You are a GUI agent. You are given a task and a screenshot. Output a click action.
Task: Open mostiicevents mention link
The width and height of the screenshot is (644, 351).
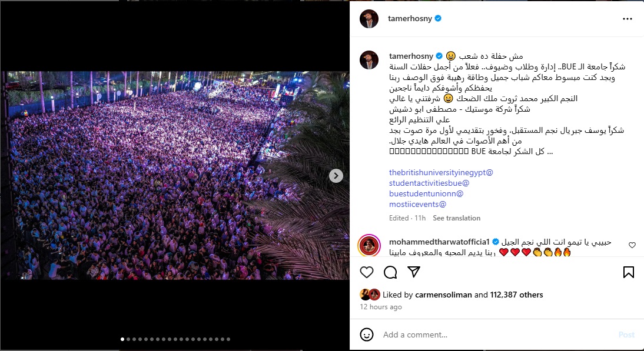tap(418, 204)
